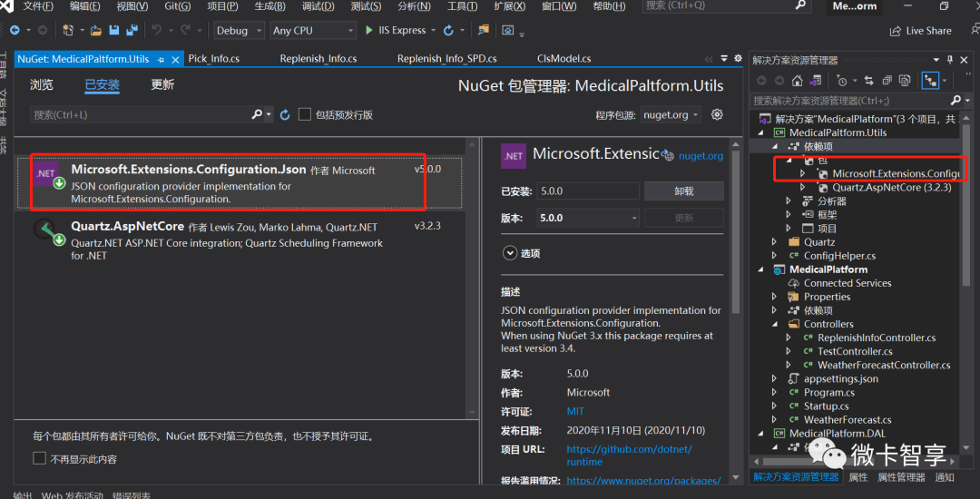Image resolution: width=980 pixels, height=499 pixels.
Task: Click the Redo arrow icon
Action: pyautogui.click(x=186, y=30)
